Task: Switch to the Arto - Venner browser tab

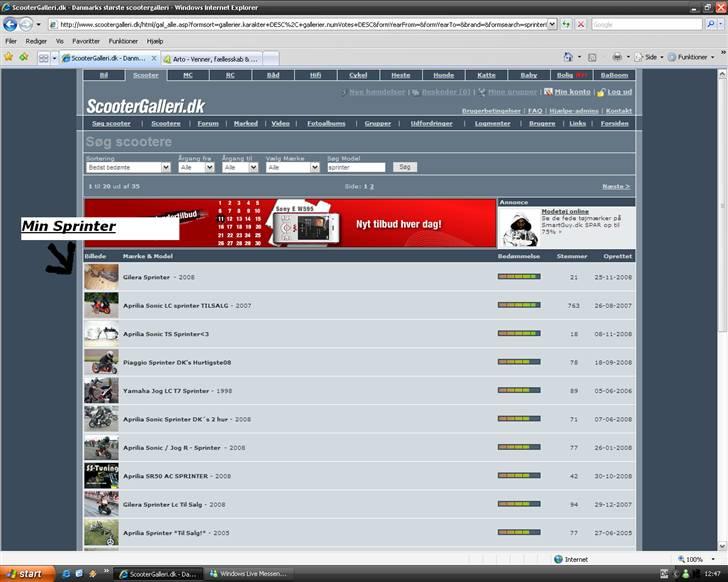Action: click(x=209, y=59)
